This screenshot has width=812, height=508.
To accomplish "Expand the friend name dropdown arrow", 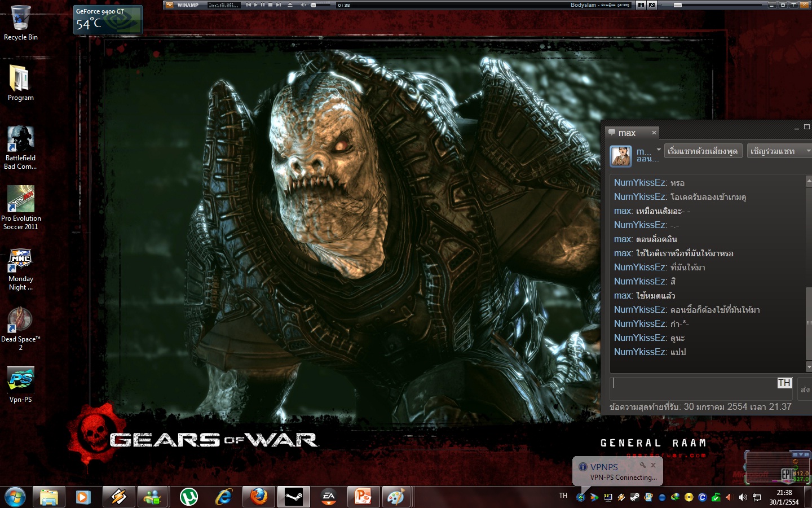I will click(x=659, y=150).
